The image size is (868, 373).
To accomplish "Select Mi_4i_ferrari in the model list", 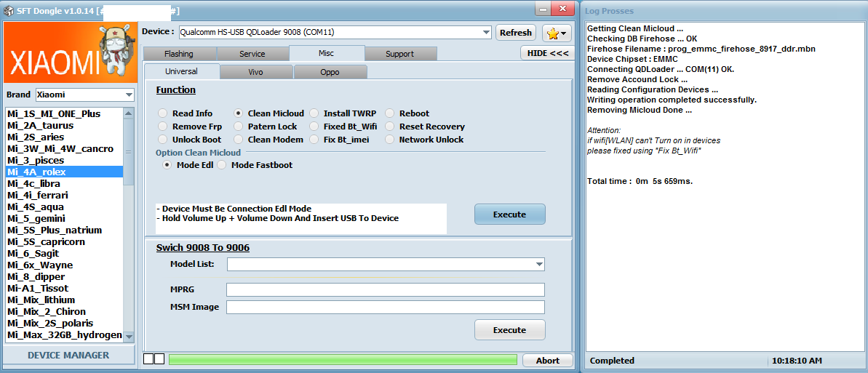I will pyautogui.click(x=64, y=196).
